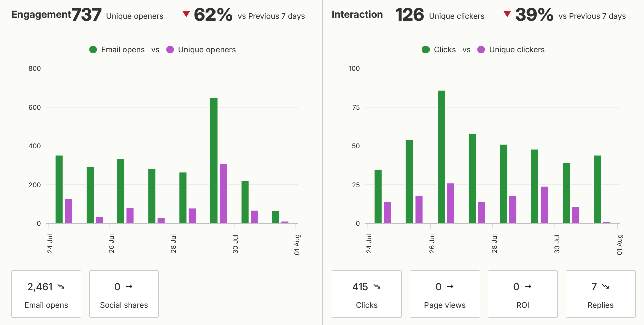
Task: Click the red down arrow beside 39%
Action: click(507, 14)
